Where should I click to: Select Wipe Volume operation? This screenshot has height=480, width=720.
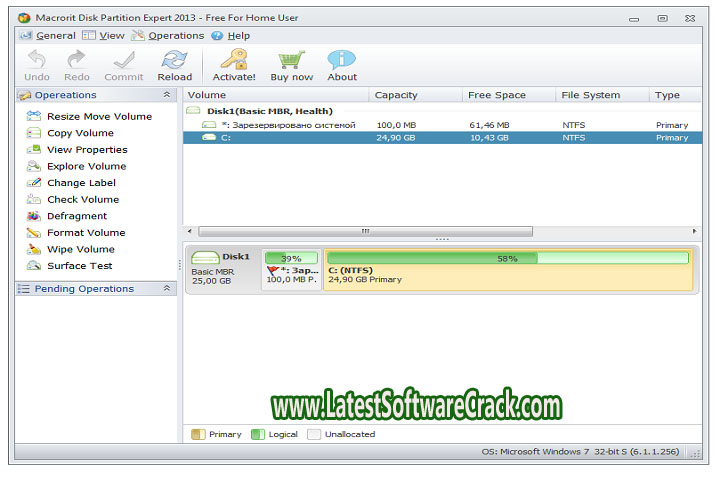(x=71, y=249)
